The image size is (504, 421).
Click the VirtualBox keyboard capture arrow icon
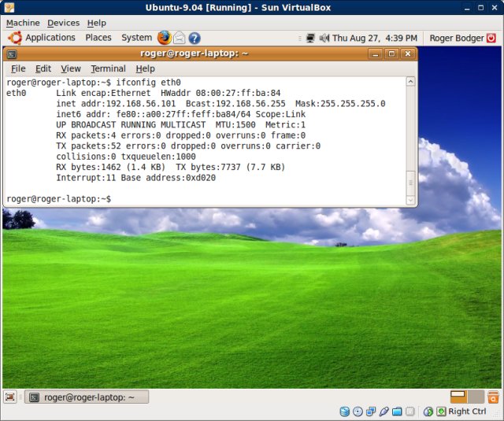(x=441, y=412)
